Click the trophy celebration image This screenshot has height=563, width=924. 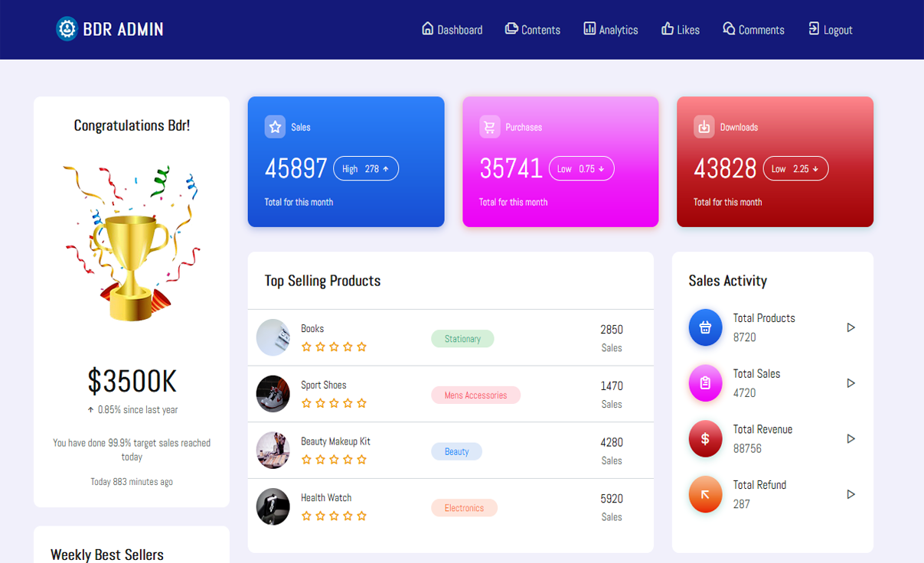coord(132,242)
